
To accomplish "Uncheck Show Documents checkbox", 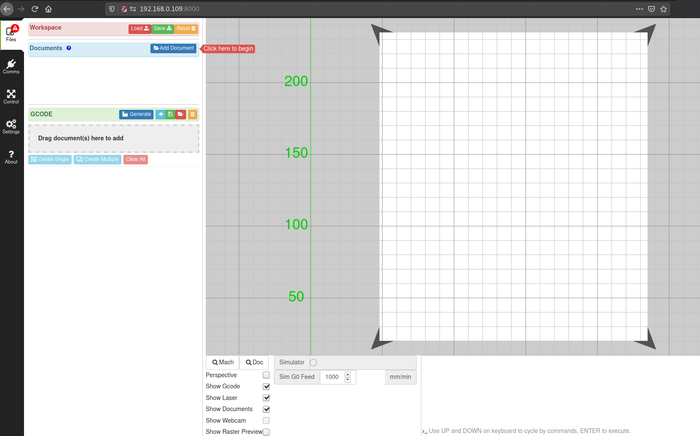I will click(266, 409).
